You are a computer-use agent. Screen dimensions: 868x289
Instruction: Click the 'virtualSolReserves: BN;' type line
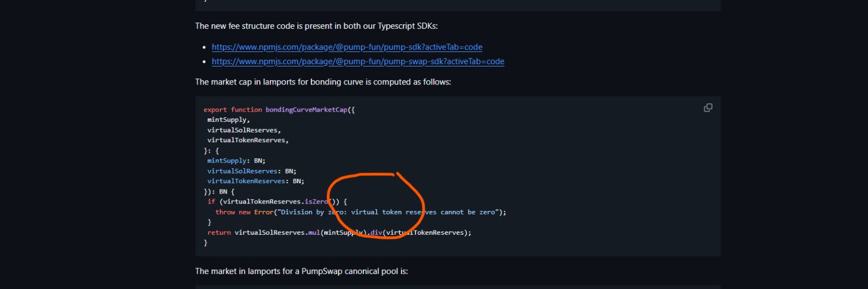[252, 171]
